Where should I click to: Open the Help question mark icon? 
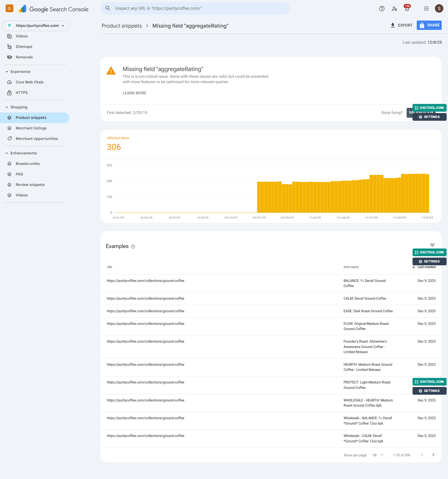(x=381, y=9)
